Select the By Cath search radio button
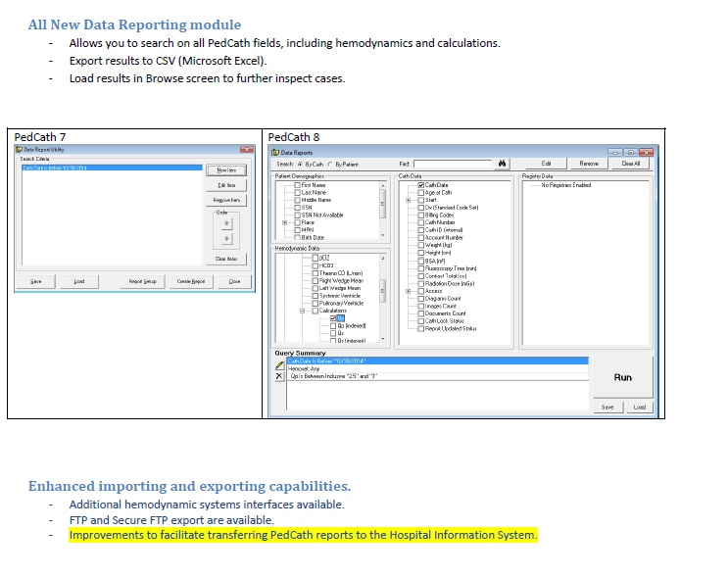The width and height of the screenshot is (728, 577). coord(300,164)
